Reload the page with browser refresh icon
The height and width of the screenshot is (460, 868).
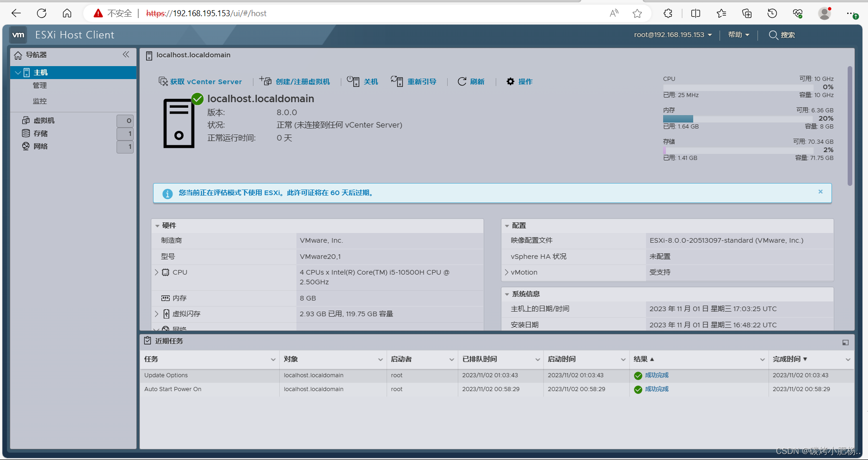coord(42,13)
